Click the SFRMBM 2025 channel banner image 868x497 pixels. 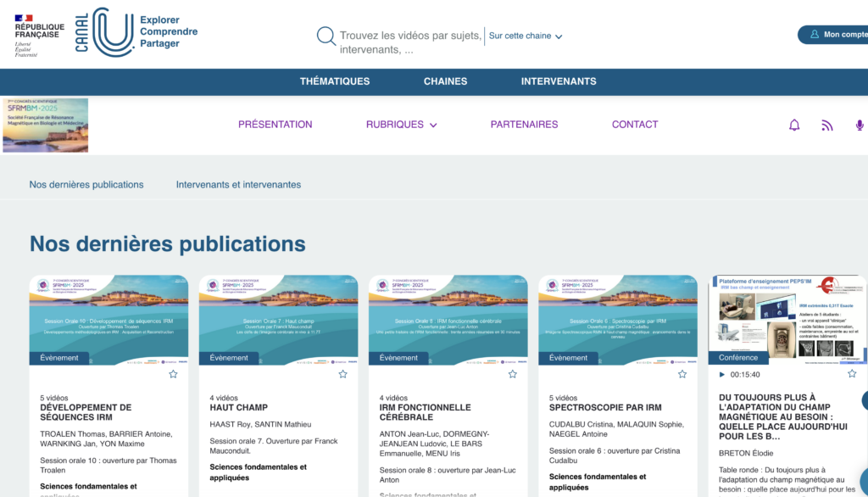point(45,125)
